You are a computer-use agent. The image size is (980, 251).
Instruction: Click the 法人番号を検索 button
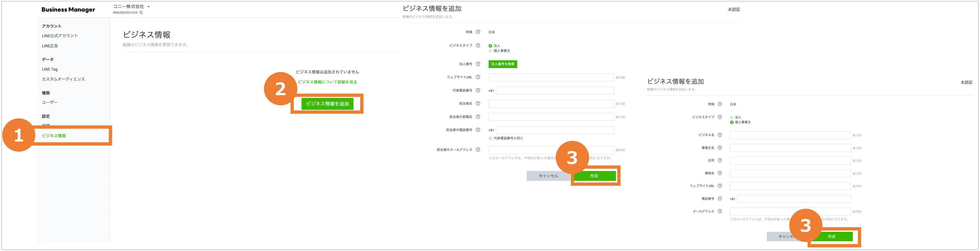(x=502, y=64)
